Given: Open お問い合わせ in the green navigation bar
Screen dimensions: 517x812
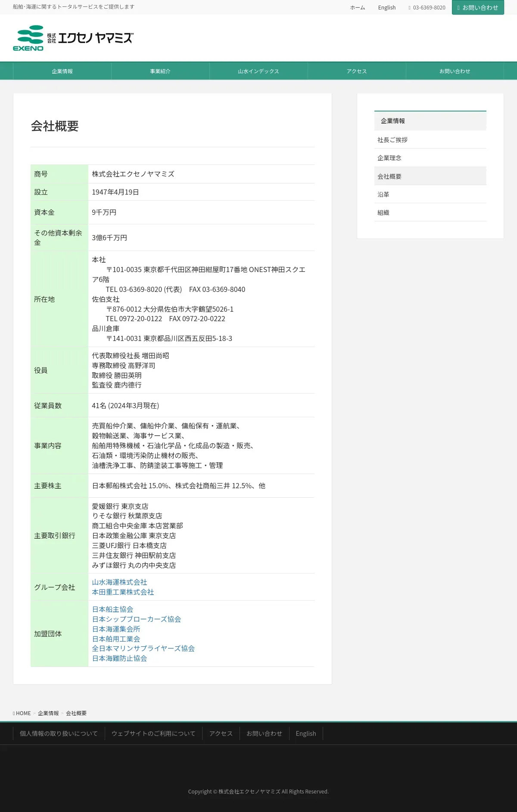Looking at the screenshot, I should pyautogui.click(x=455, y=71).
